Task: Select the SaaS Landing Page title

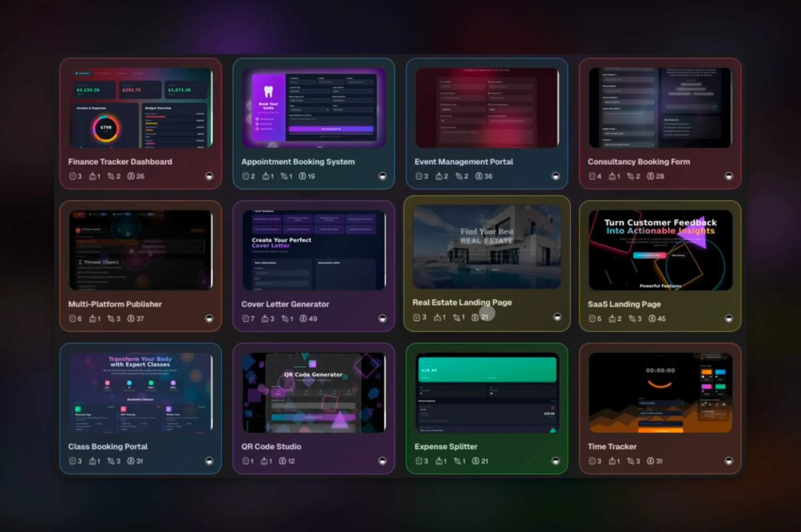Action: (x=624, y=304)
